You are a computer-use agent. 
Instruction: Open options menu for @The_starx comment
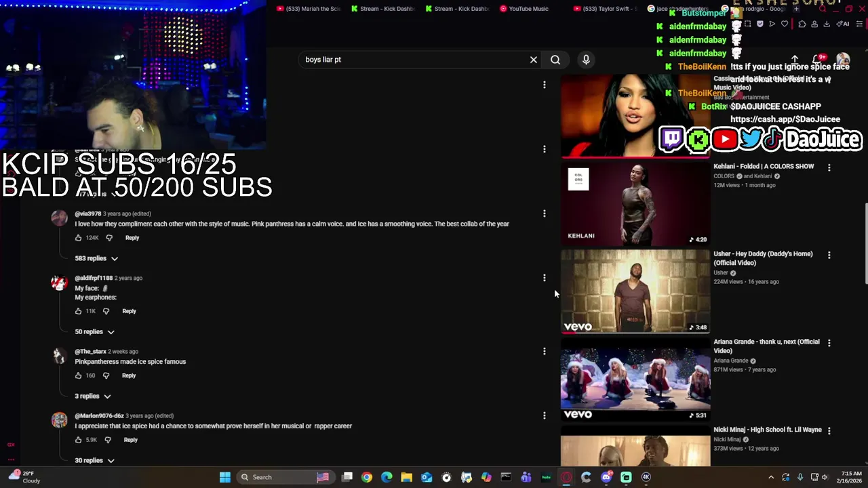(x=544, y=351)
